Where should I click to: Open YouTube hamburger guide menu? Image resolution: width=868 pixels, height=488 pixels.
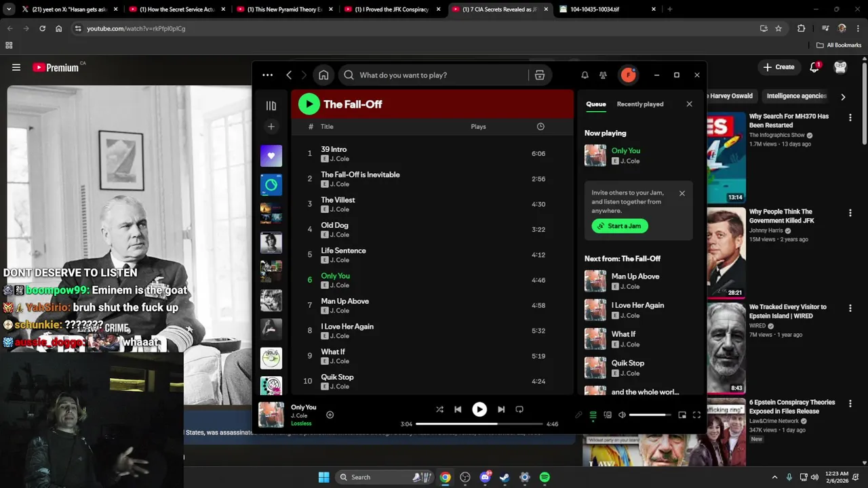click(x=16, y=67)
